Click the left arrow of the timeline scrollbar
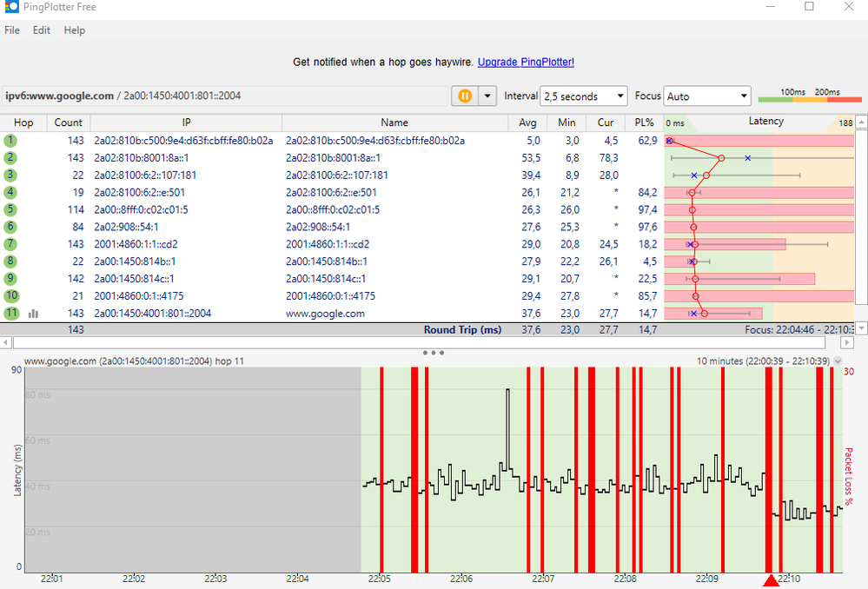The image size is (868, 589). pyautogui.click(x=7, y=342)
